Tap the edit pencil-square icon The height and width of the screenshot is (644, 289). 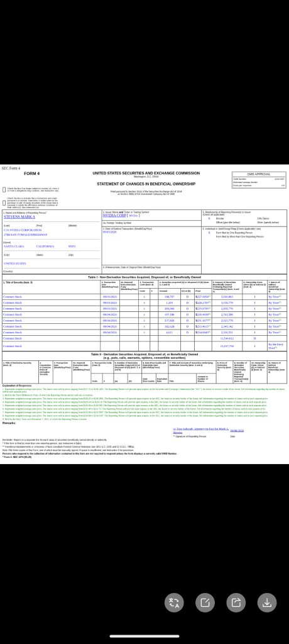(205, 602)
